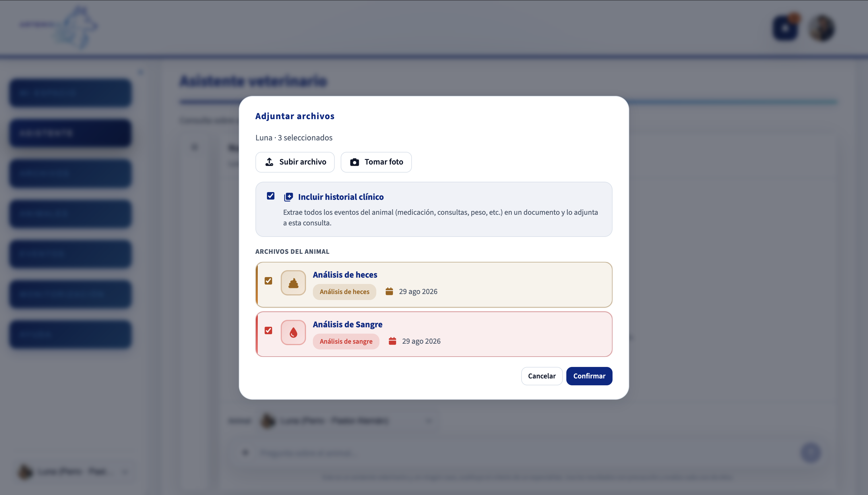Click the brown "Análisis de heces" tag badge
The width and height of the screenshot is (868, 495).
pyautogui.click(x=345, y=292)
